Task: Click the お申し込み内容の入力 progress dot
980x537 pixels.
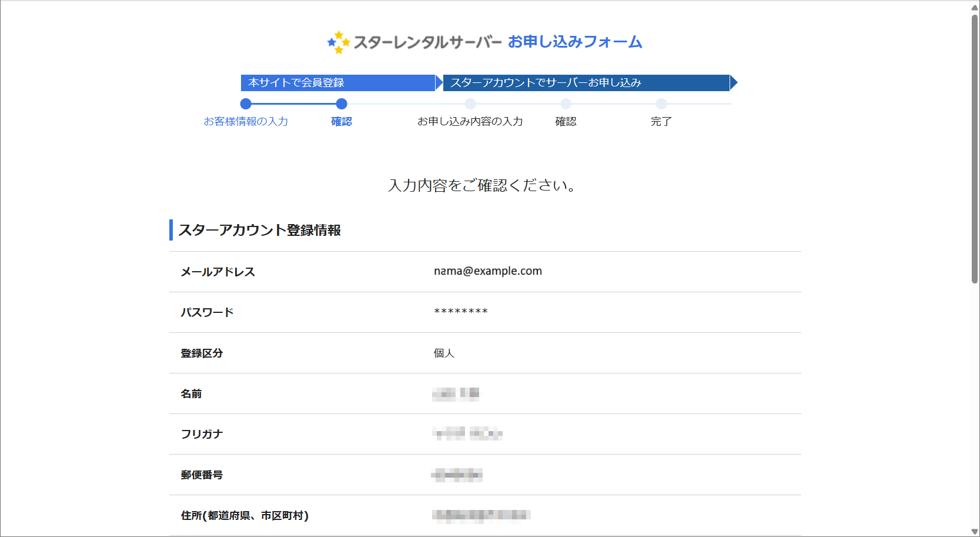Action: pyautogui.click(x=470, y=104)
